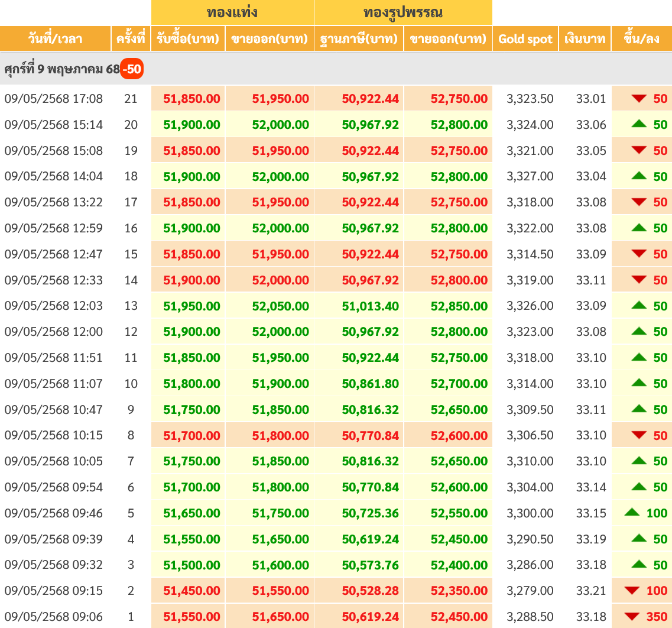
Task: Click the green up arrow in row 18
Action: pyautogui.click(x=638, y=175)
